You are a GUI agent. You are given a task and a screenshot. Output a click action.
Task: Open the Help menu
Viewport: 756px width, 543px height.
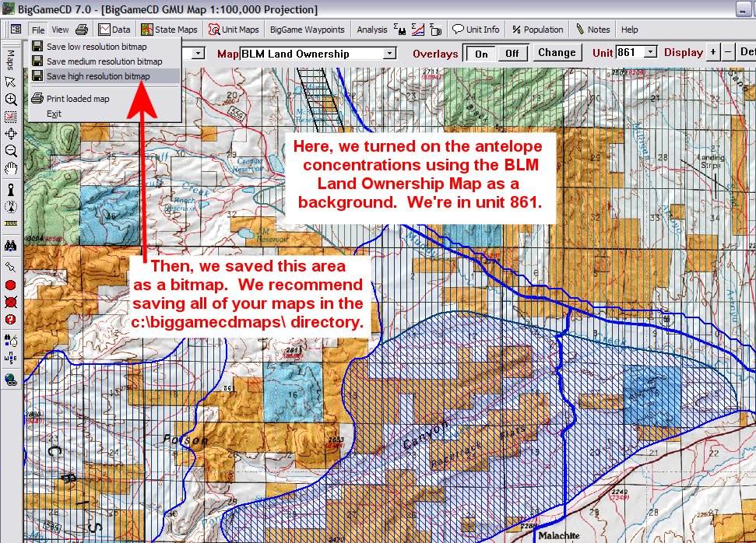(x=629, y=30)
